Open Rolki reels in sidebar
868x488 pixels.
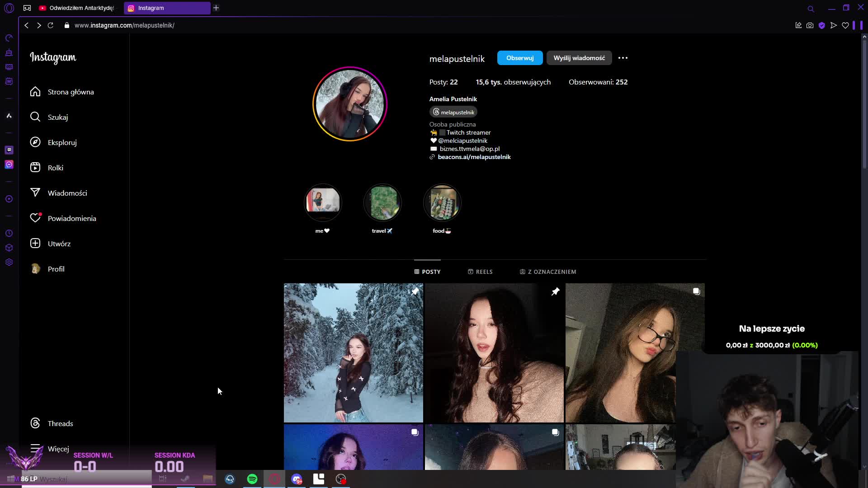click(x=47, y=168)
